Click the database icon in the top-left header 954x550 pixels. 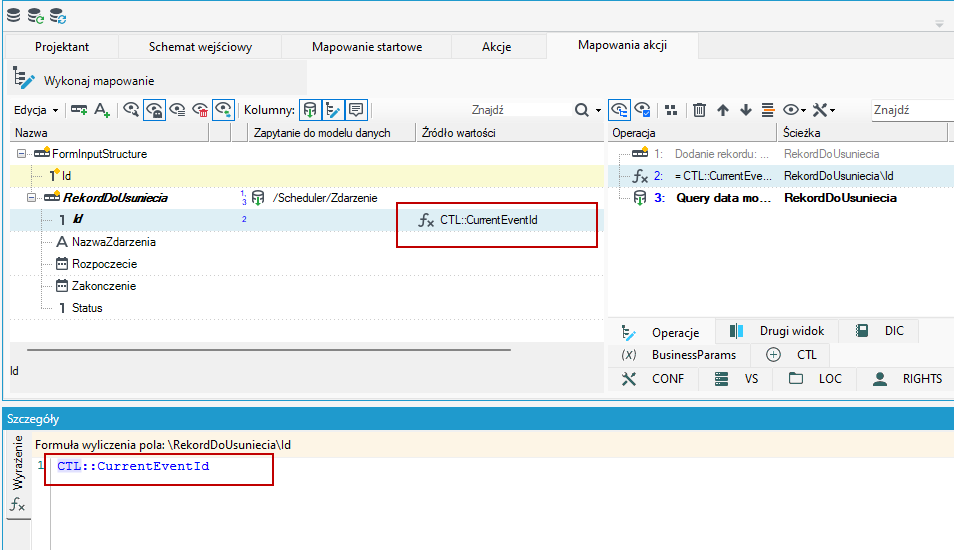(13, 15)
